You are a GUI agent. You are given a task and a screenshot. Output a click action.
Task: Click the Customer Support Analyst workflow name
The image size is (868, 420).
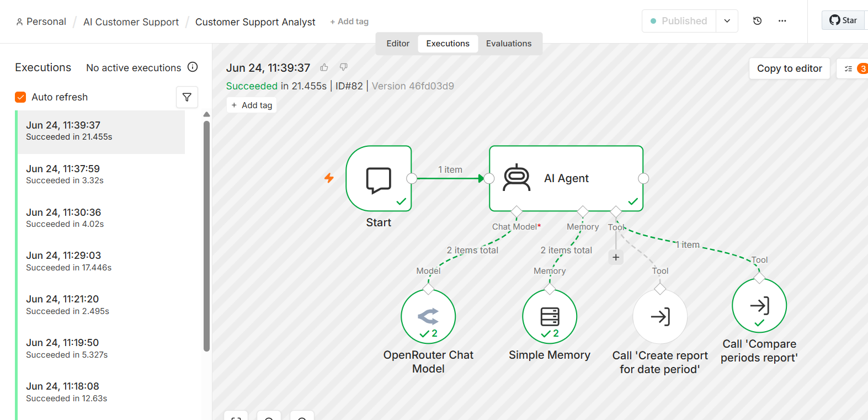click(x=255, y=22)
